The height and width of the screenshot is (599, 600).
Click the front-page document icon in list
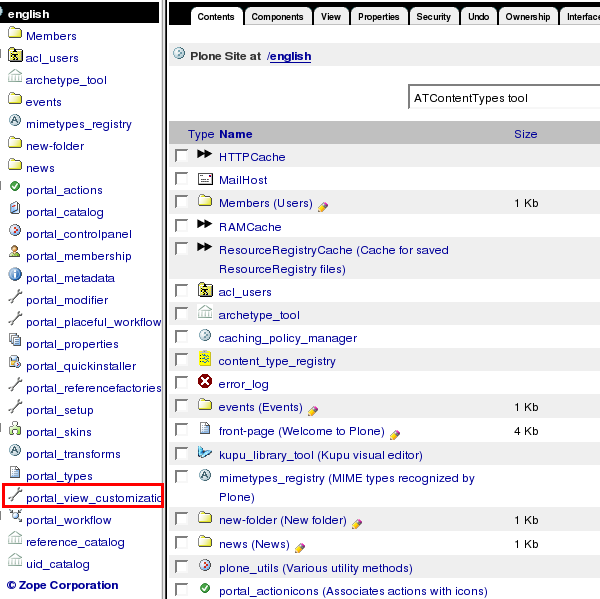coord(205,428)
